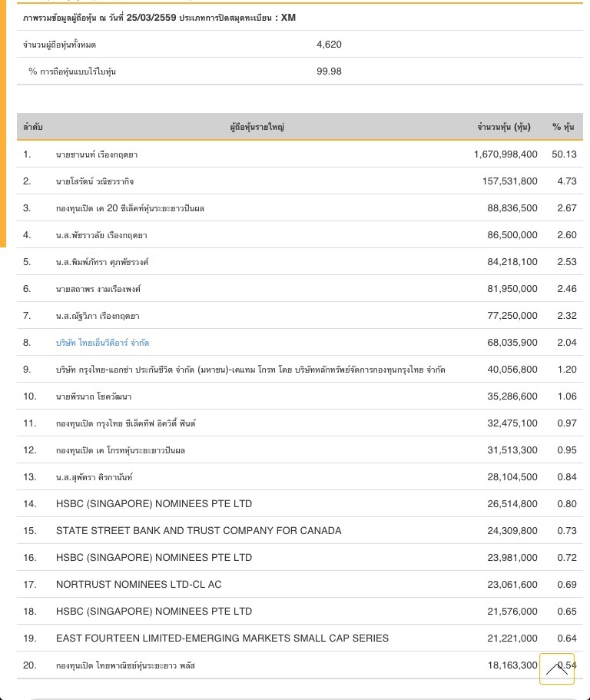Select percentage value 2.04
The image size is (590, 700).
[567, 343]
